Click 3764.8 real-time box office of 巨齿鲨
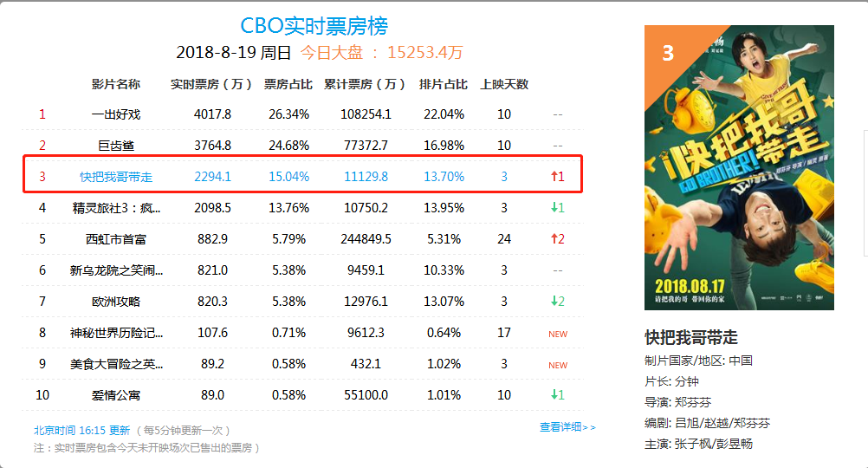Image resolution: width=868 pixels, height=468 pixels. pos(212,146)
